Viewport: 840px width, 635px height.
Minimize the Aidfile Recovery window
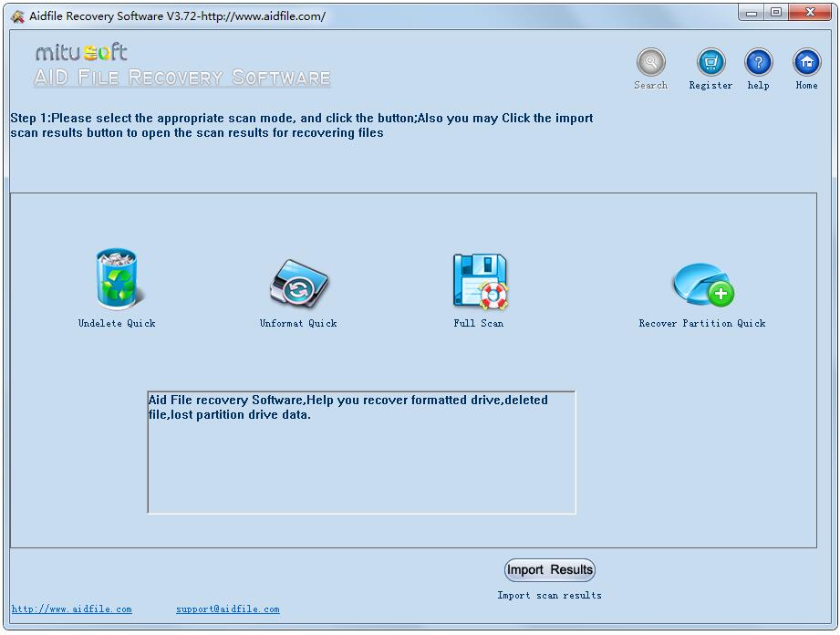751,13
